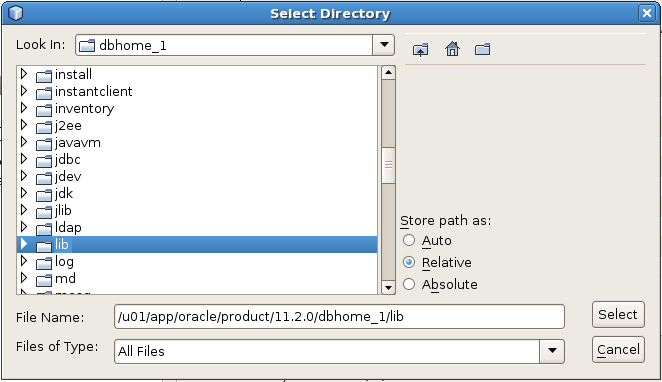Select the jlib directory name
Image resolution: width=662 pixels, height=382 pixels.
[x=63, y=210]
